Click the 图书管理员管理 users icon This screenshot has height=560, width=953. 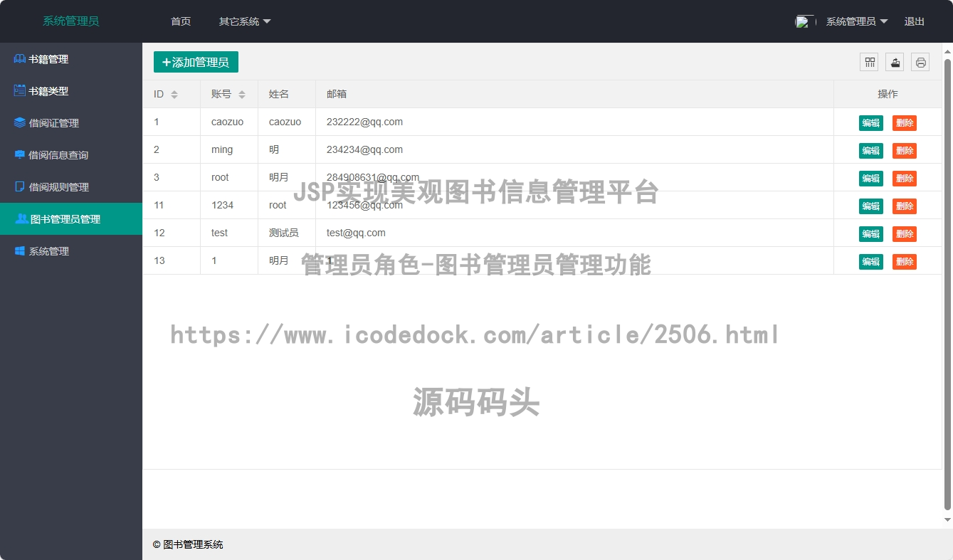[x=21, y=219]
